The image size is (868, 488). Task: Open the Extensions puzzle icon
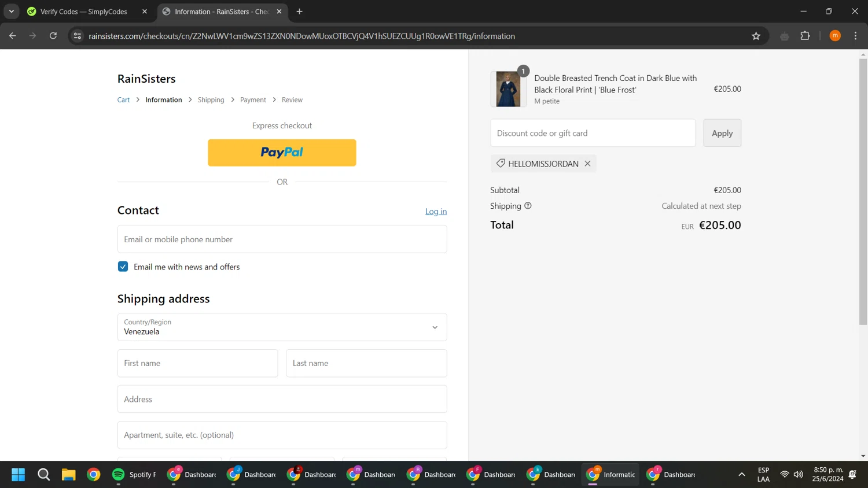[x=805, y=36]
